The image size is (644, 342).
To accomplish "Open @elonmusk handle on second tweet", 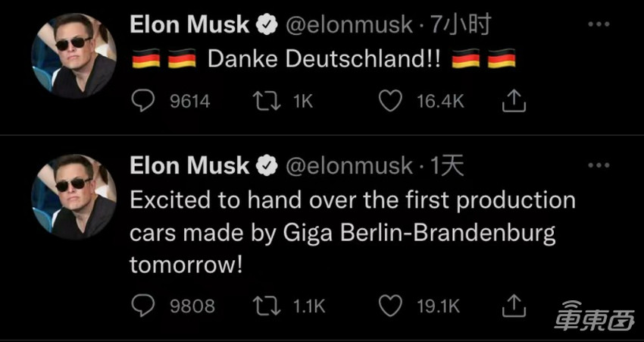I will coord(349,165).
